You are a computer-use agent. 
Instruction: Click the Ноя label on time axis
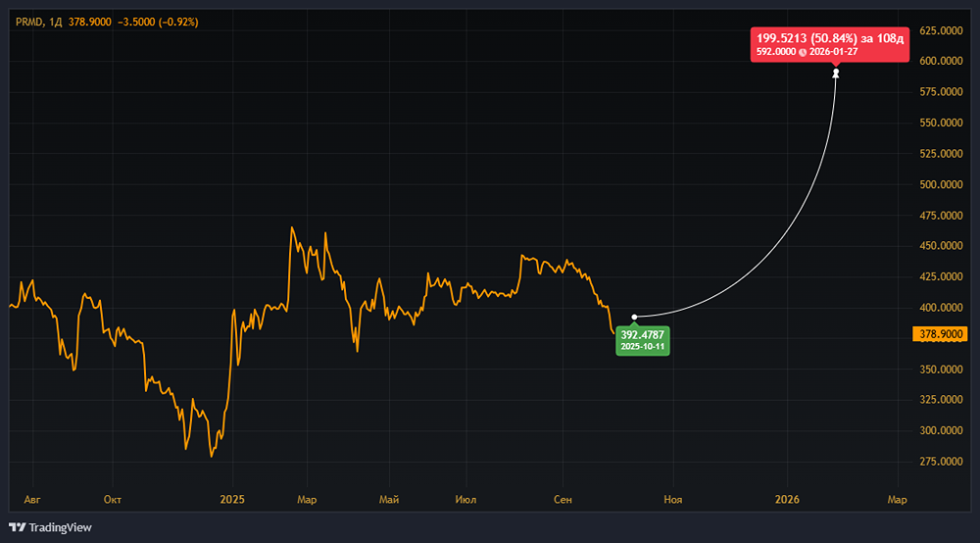pos(672,500)
